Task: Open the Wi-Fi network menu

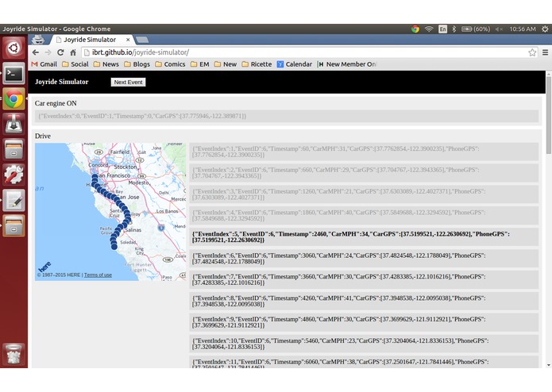Action: [x=429, y=29]
